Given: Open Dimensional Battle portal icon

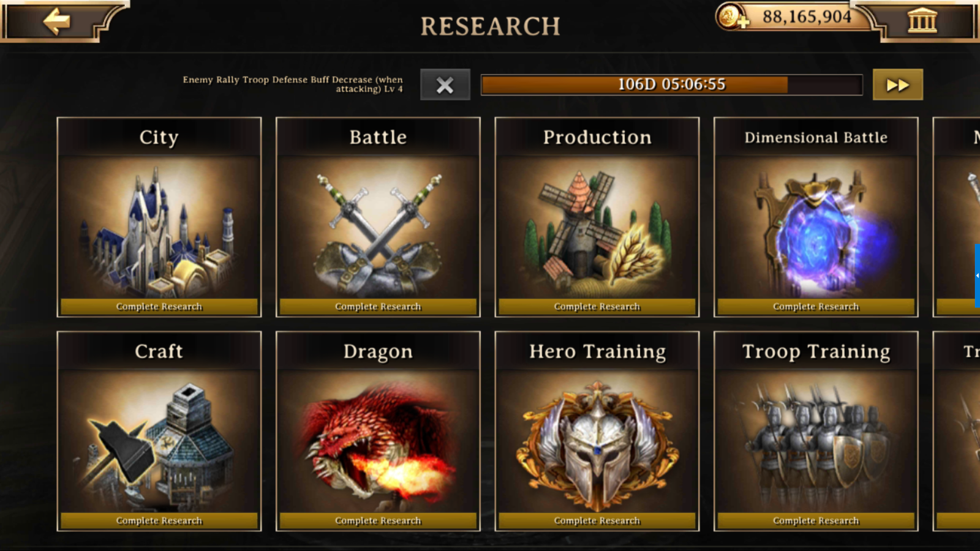Looking at the screenshot, I should click(x=816, y=228).
